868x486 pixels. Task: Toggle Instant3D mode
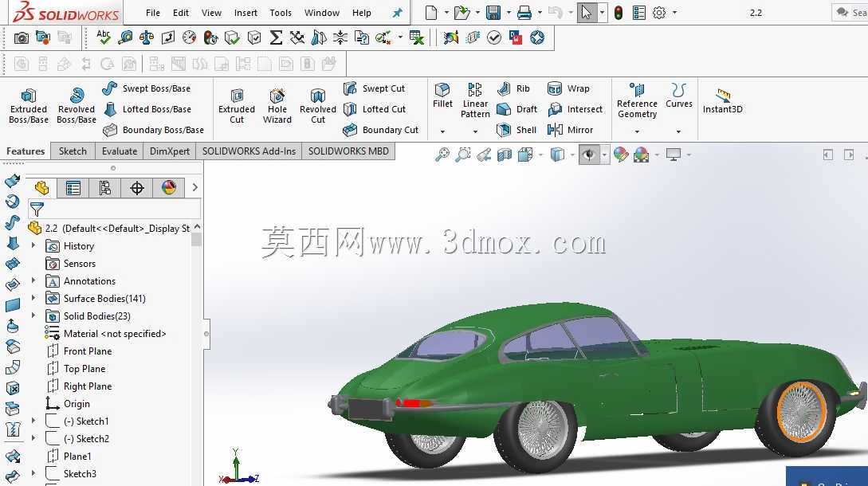tap(722, 100)
